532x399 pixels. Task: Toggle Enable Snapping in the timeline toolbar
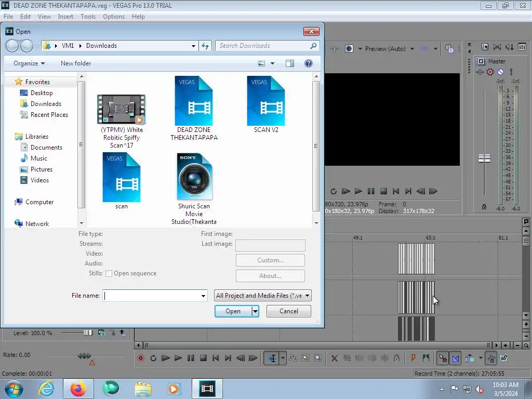click(x=443, y=358)
